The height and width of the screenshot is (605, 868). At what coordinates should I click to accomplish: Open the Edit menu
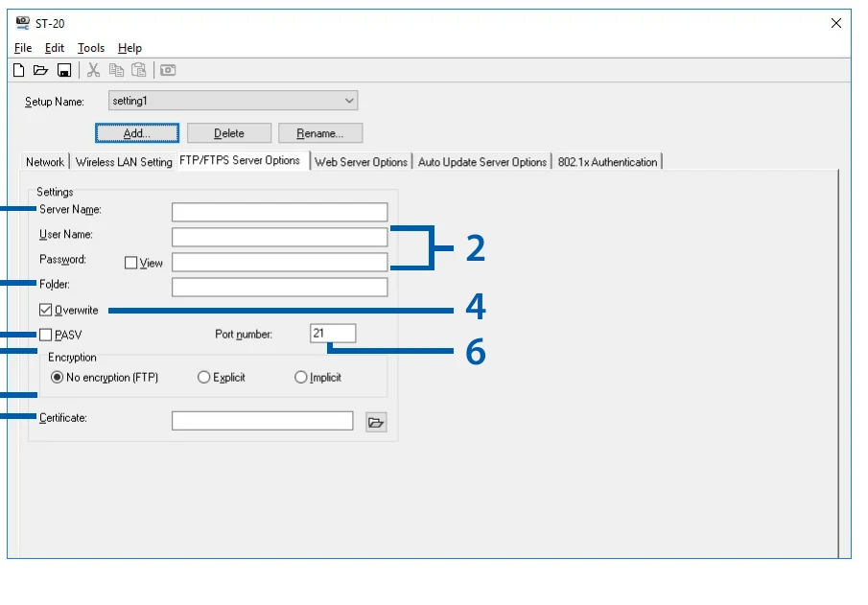click(x=55, y=48)
